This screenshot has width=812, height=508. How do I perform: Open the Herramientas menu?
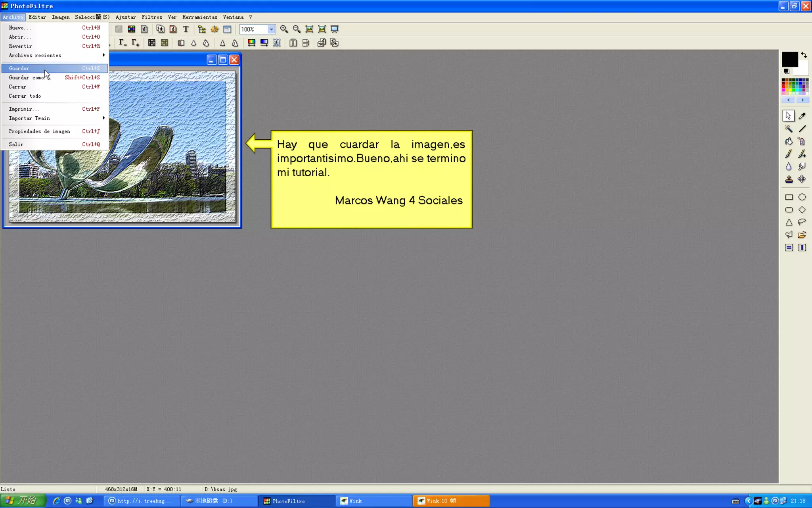tap(200, 17)
